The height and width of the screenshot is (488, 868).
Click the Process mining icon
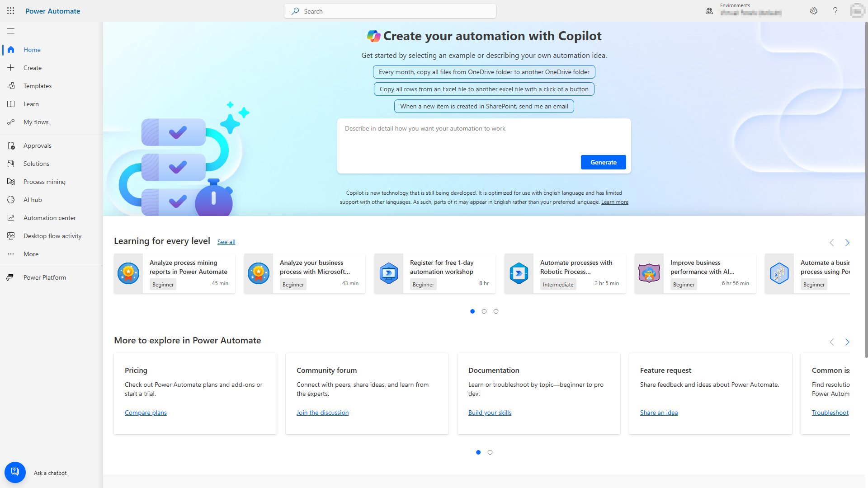[11, 182]
